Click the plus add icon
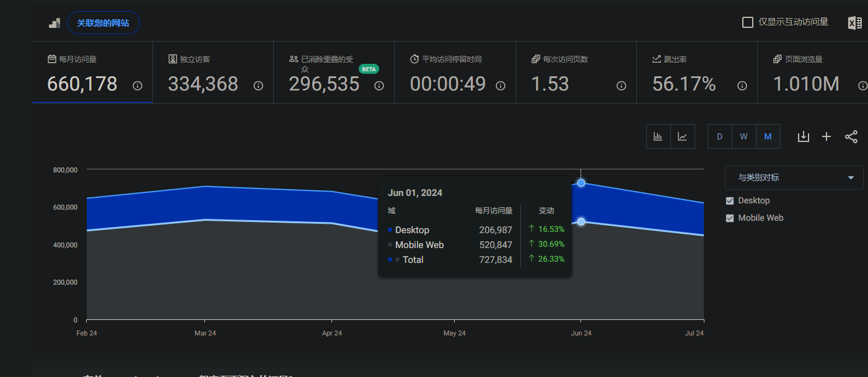The width and height of the screenshot is (868, 377). coord(826,136)
